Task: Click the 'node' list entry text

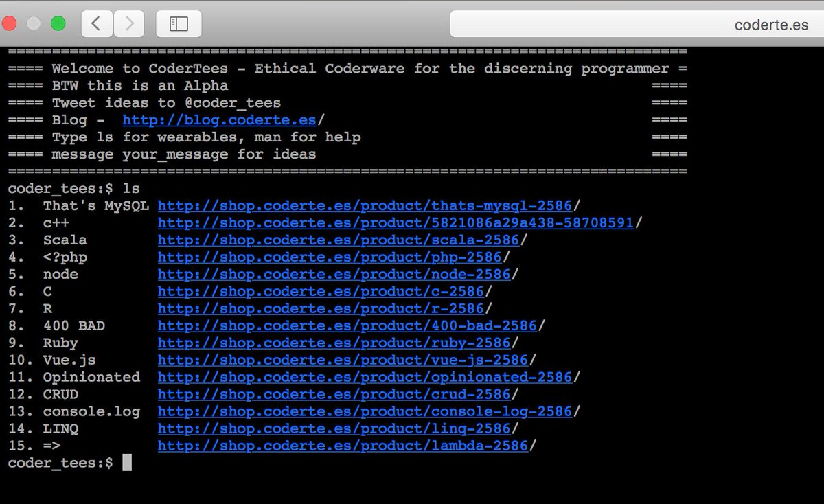Action: [60, 275]
